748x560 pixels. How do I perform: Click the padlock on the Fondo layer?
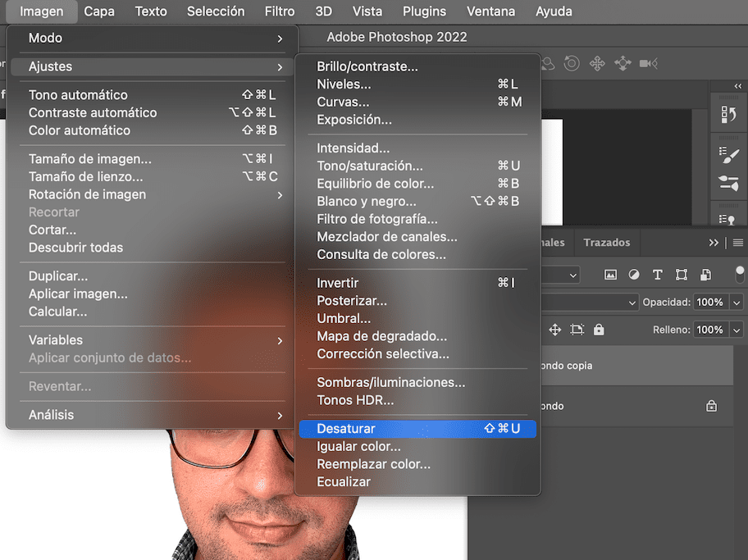coord(711,406)
